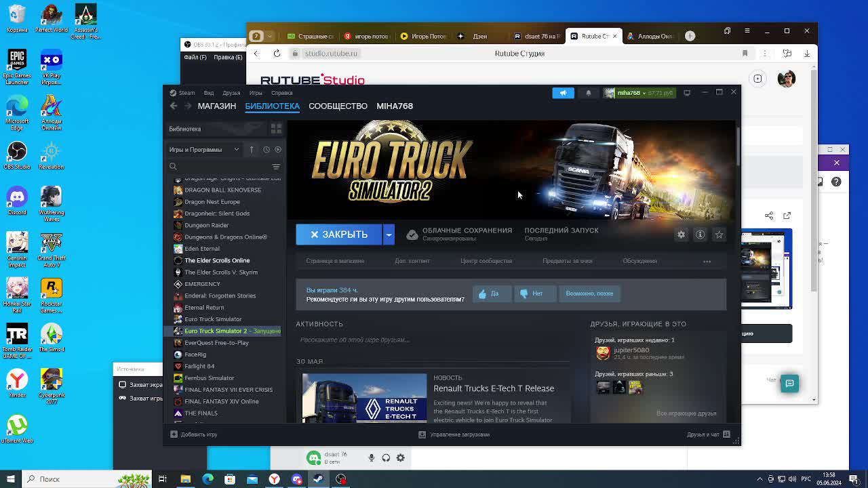
Task: Switch to 'Дзен' browser tab
Action: pos(480,36)
